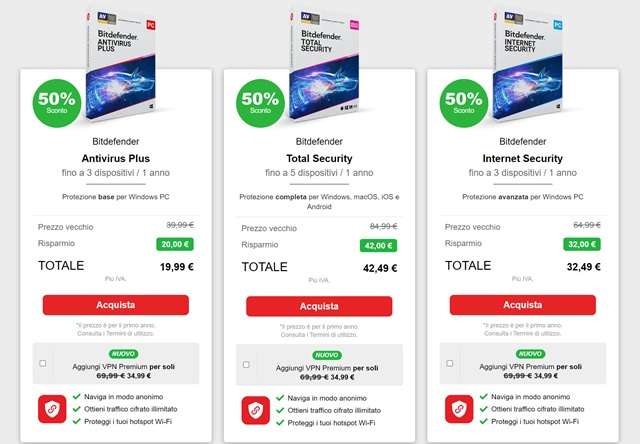Enable VPN Premium add-on for Antivirus Plus
The image size is (640, 444).
tap(42, 363)
